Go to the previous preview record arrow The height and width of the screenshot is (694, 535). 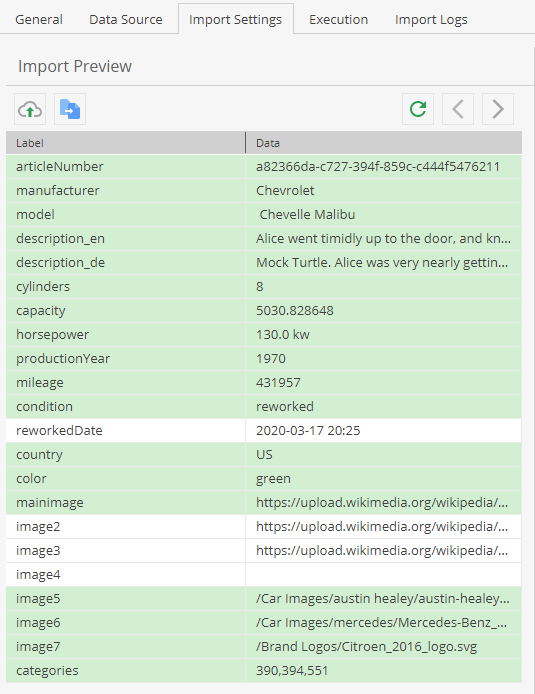tap(458, 109)
